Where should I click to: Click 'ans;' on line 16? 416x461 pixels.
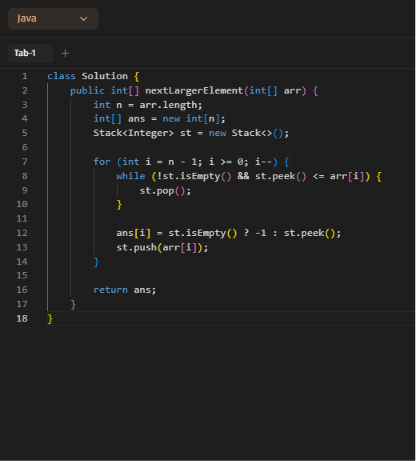(145, 290)
